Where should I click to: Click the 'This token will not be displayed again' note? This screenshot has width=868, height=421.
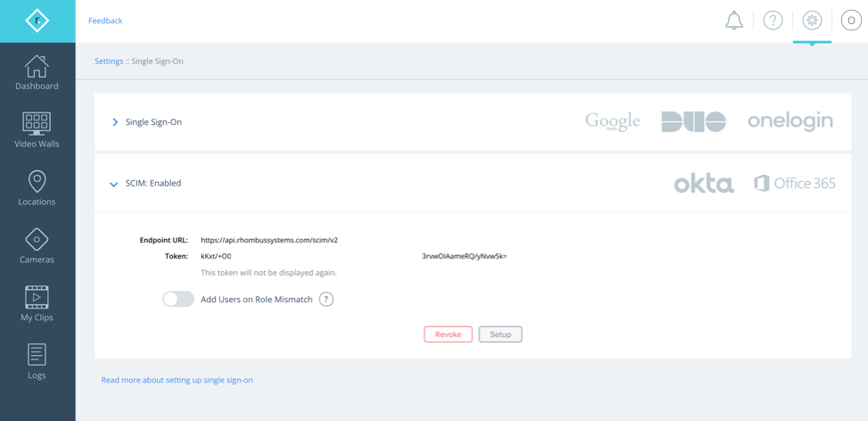click(269, 273)
